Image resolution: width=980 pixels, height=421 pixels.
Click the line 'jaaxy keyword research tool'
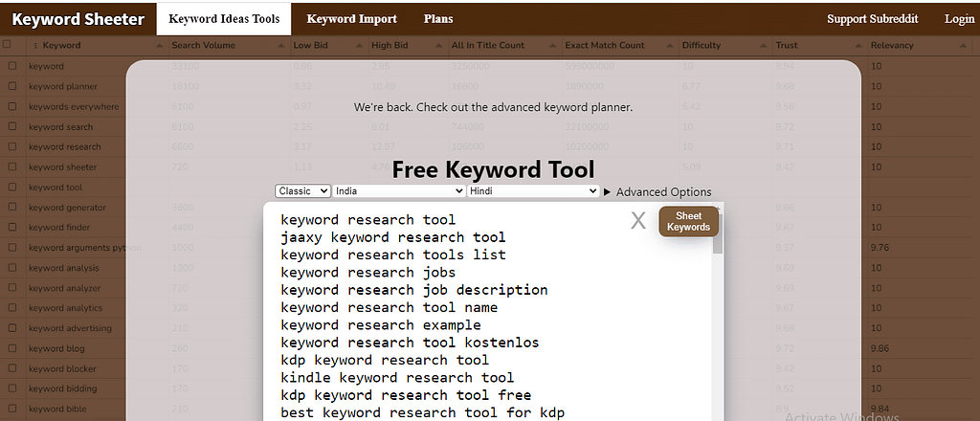(x=393, y=237)
